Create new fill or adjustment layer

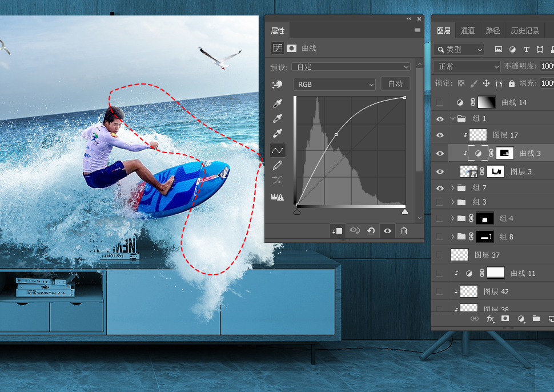(x=521, y=319)
